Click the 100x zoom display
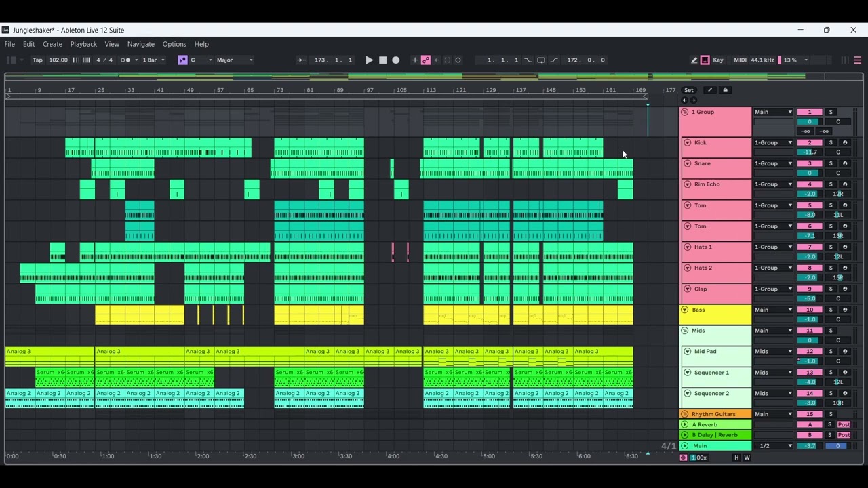Image resolution: width=868 pixels, height=488 pixels. point(699,457)
